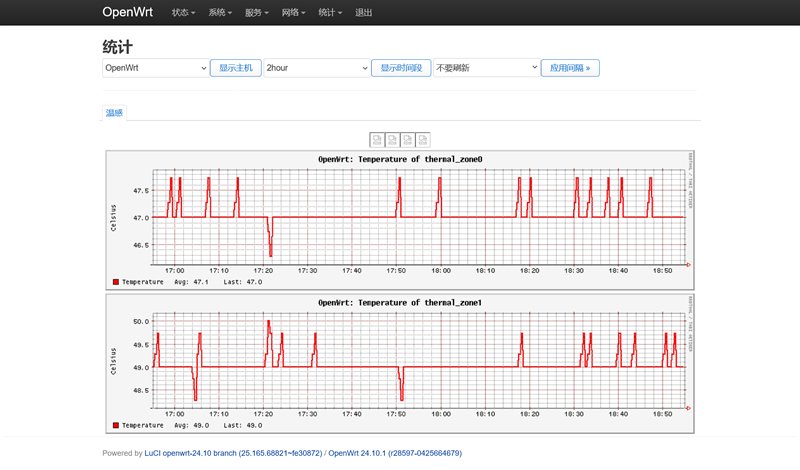This screenshot has width=800, height=470.
Task: Open the host dropdown showing OpenWrt
Action: [x=154, y=68]
